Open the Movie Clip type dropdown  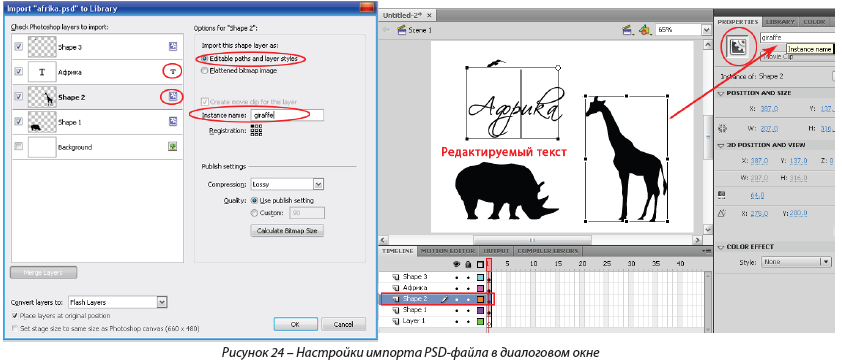point(797,55)
